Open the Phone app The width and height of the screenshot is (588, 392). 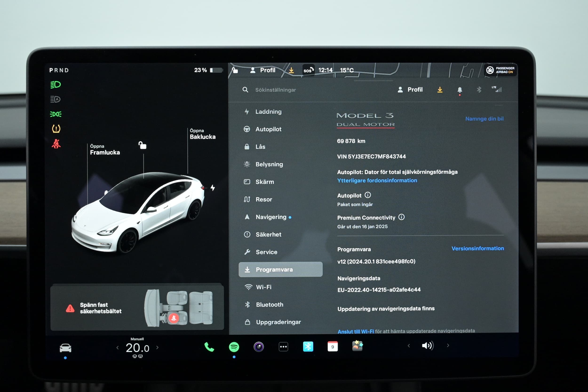pyautogui.click(x=209, y=347)
